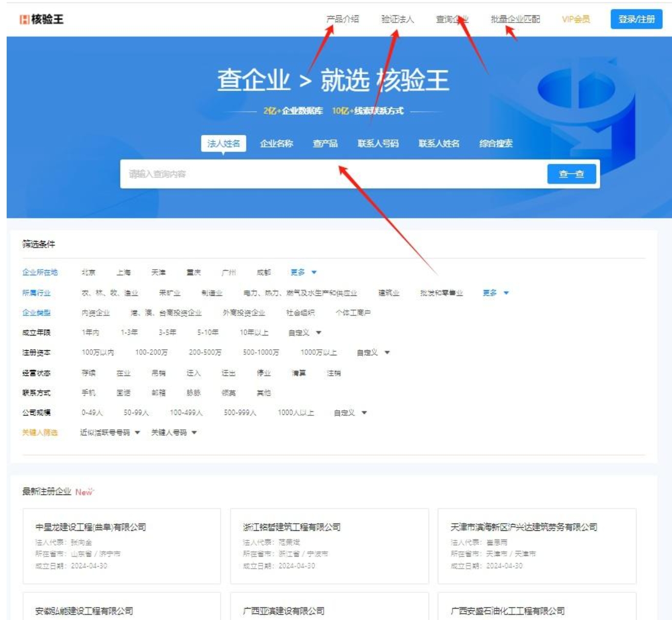The height and width of the screenshot is (620, 672).
Task: Select industry 采矿业
Action: click(170, 293)
